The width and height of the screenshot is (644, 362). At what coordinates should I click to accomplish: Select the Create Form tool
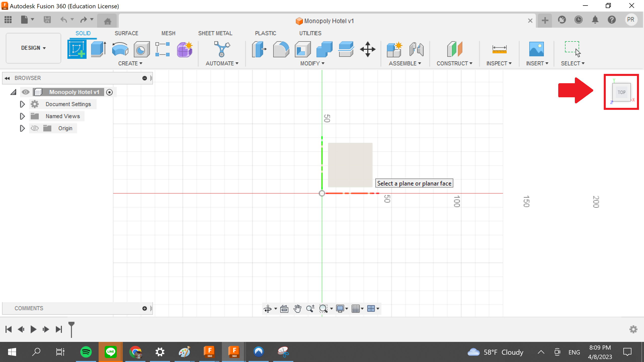coord(184,49)
